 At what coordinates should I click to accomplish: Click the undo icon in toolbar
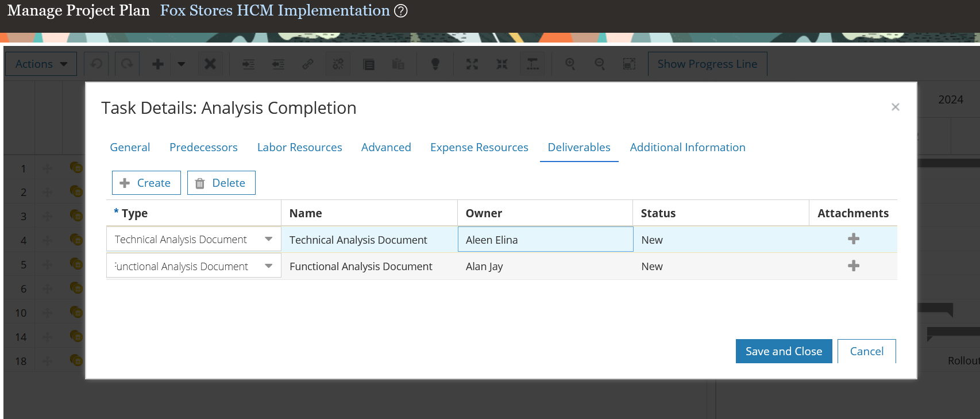coord(97,64)
